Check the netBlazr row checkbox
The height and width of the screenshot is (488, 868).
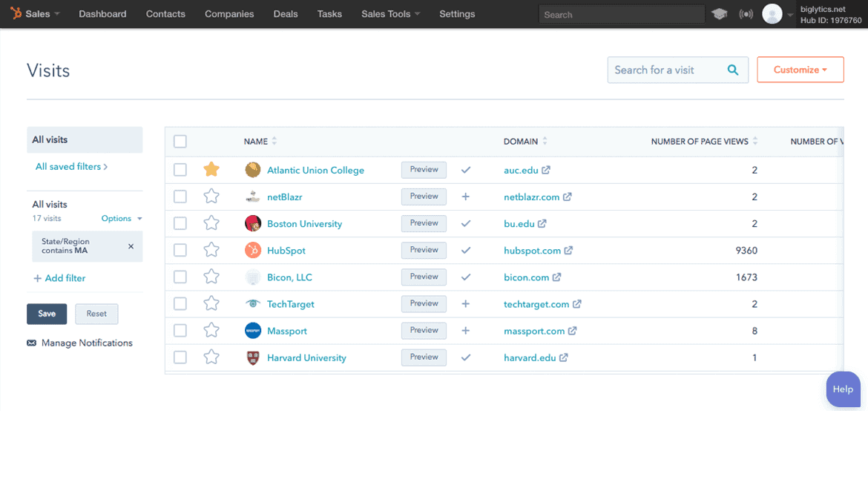pos(180,197)
